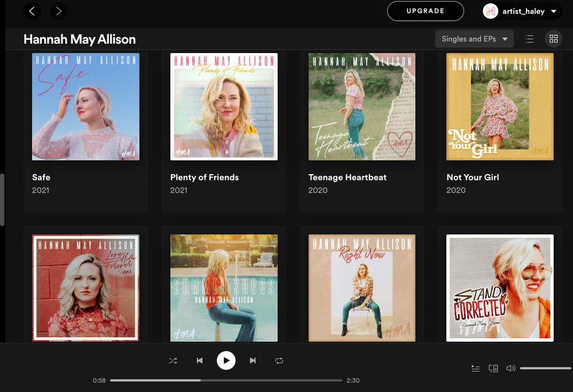Image resolution: width=573 pixels, height=392 pixels.
Task: Open the Not Your Girl cover art
Action: [x=500, y=107]
